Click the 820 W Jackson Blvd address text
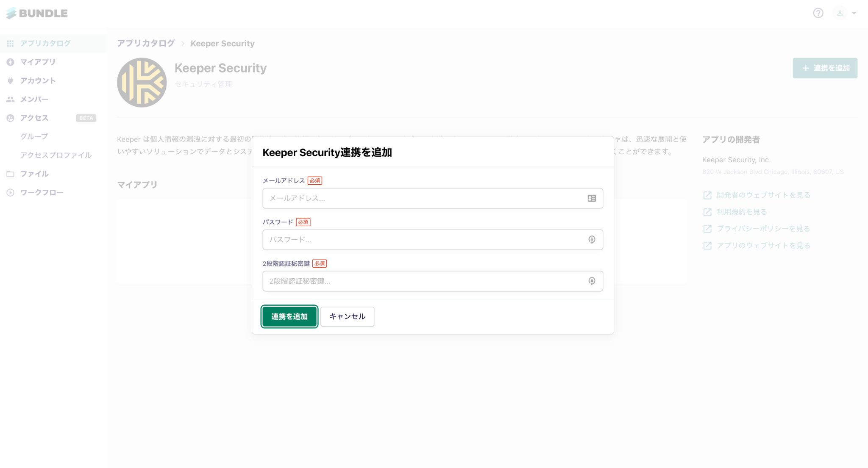The width and height of the screenshot is (868, 468). tap(773, 172)
